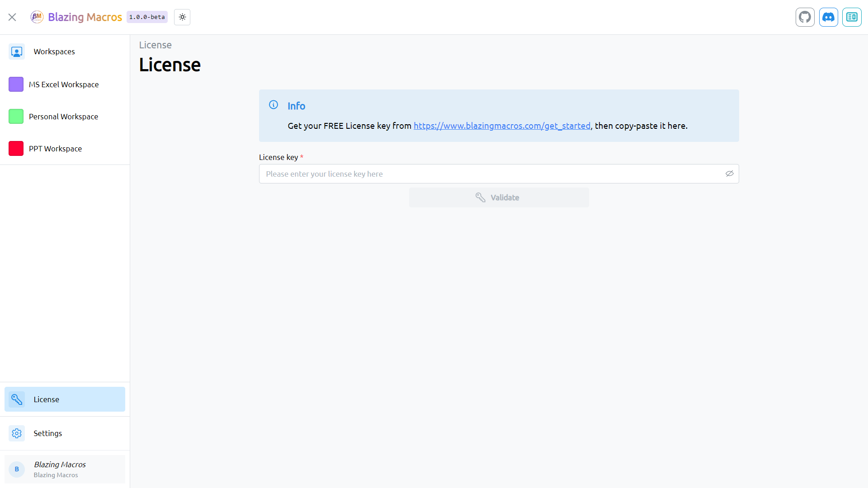The height and width of the screenshot is (488, 868).
Task: Open the Settings menu item
Action: coord(65,433)
